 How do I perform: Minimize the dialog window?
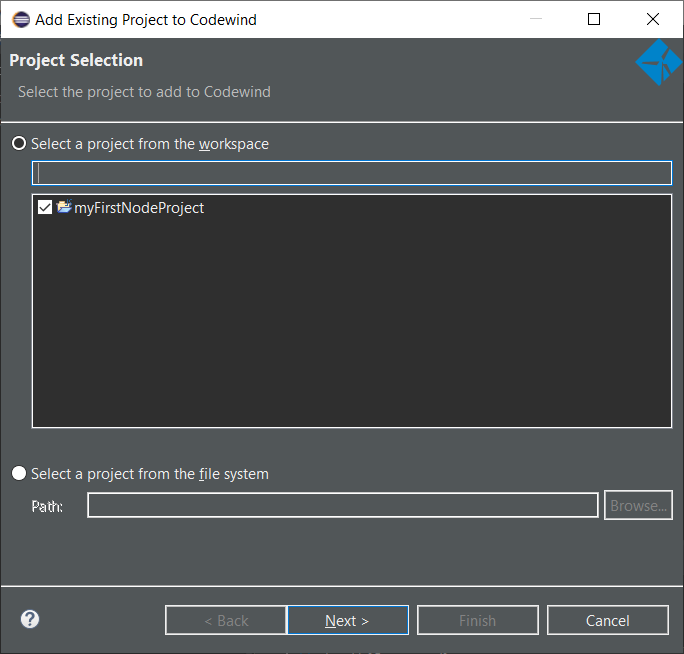pos(536,19)
